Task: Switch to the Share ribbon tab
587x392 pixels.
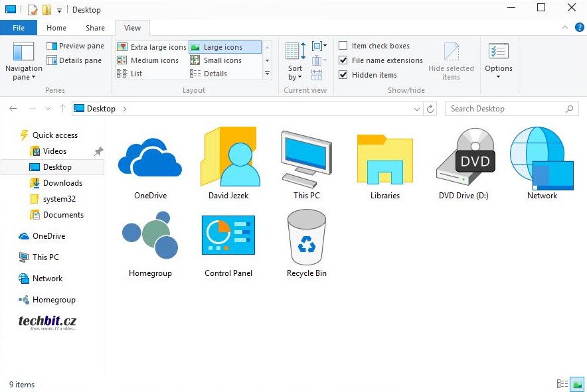Action: click(x=95, y=28)
